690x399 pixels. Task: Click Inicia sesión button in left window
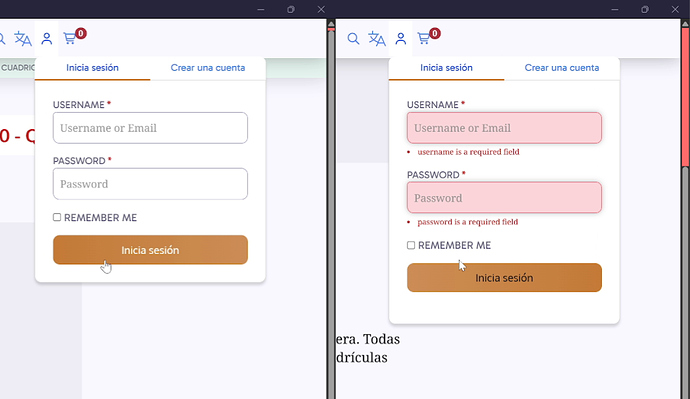(x=150, y=250)
